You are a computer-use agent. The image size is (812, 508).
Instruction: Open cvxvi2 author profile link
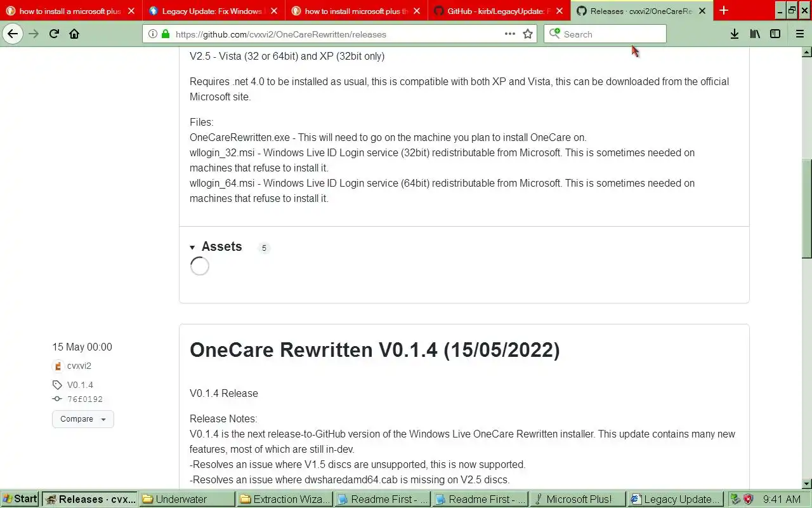point(79,366)
